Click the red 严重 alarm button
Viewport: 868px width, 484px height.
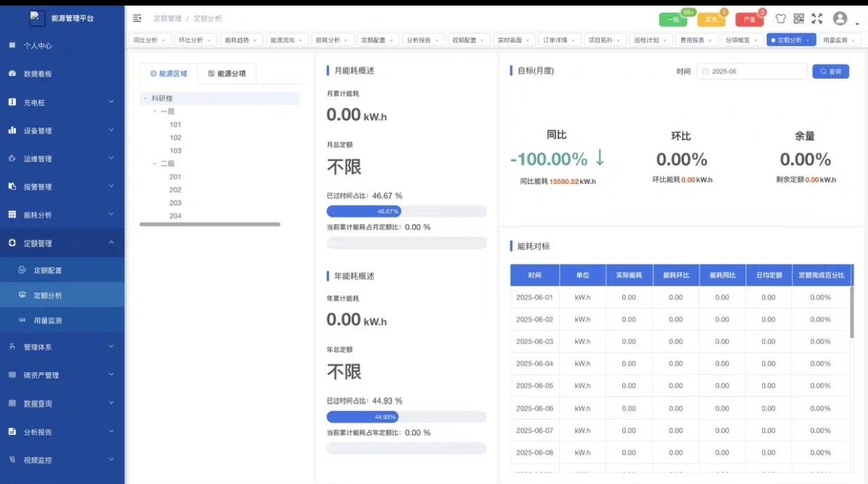coord(749,20)
